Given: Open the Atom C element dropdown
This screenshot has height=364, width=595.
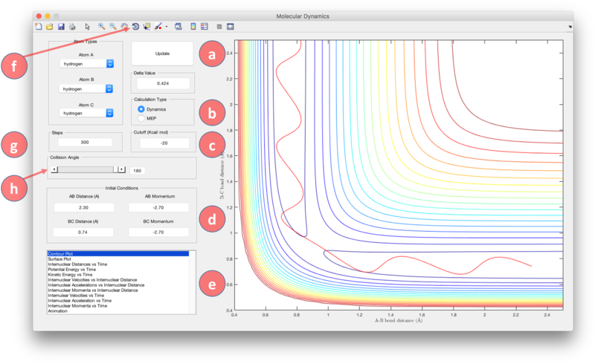Looking at the screenshot, I should [x=86, y=114].
